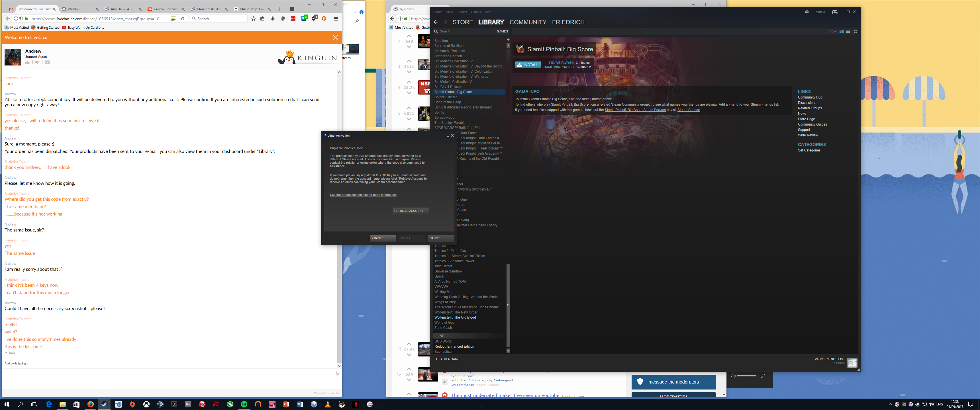This screenshot has height=410, width=980.
Task: Open a new Firefox tab with plus icon
Action: tap(279, 9)
